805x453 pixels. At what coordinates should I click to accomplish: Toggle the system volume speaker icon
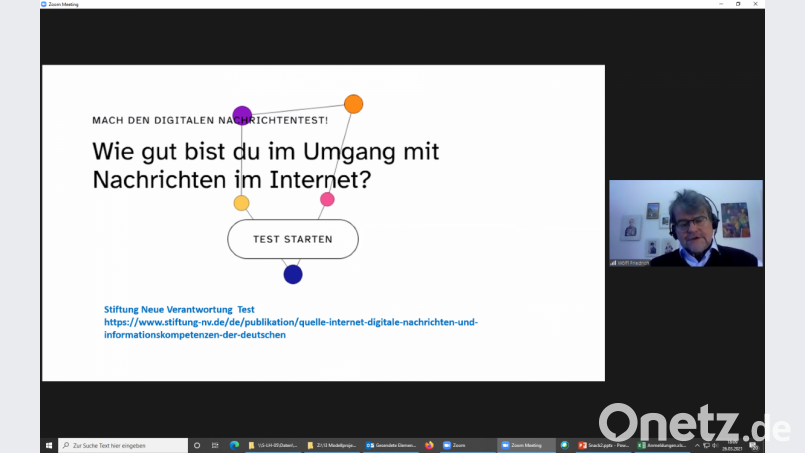tap(714, 445)
